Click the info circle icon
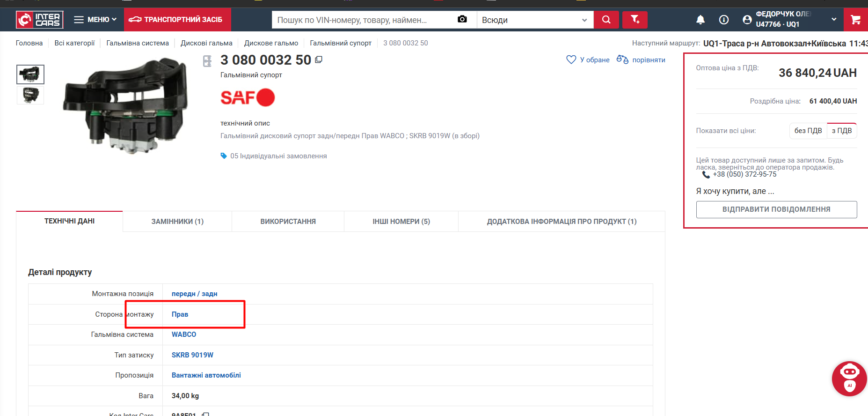868x416 pixels. 723,20
